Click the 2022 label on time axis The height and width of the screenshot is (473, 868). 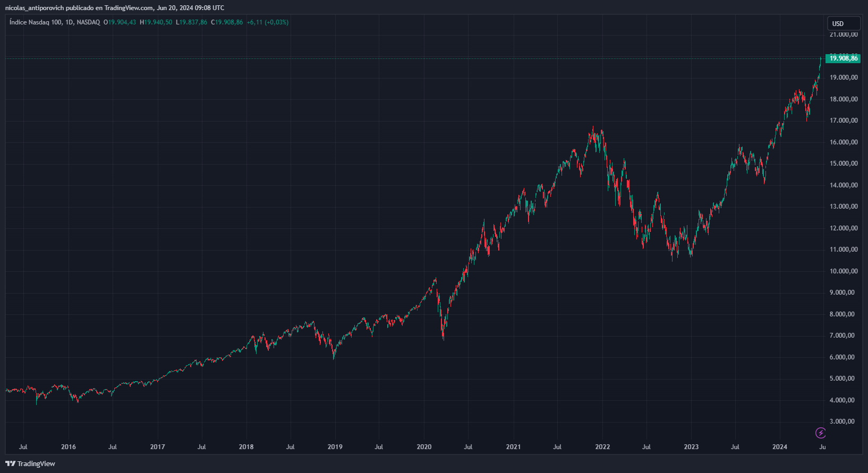coord(602,447)
